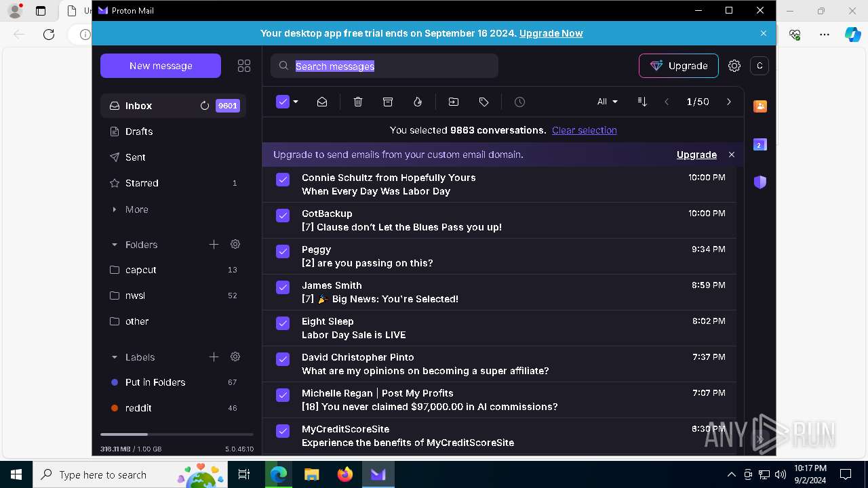The height and width of the screenshot is (488, 868).
Task: Open the capcut folder
Action: click(173, 270)
